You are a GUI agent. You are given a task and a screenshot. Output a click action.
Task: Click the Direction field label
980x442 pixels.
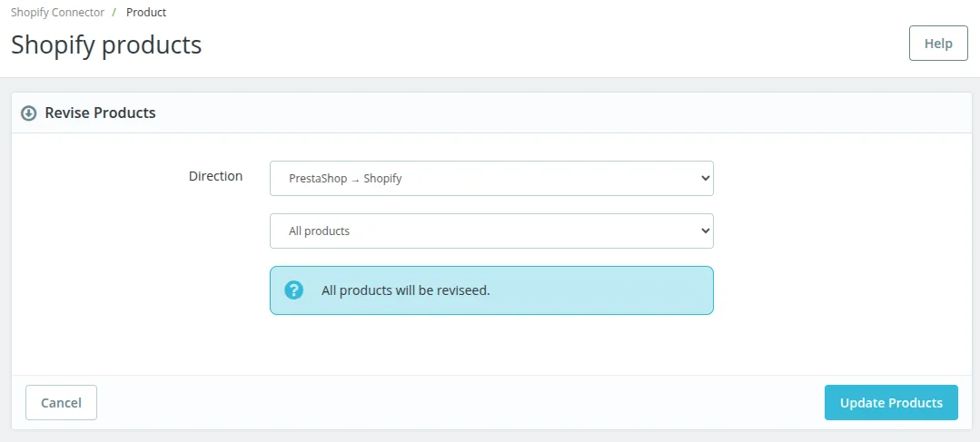tap(215, 176)
